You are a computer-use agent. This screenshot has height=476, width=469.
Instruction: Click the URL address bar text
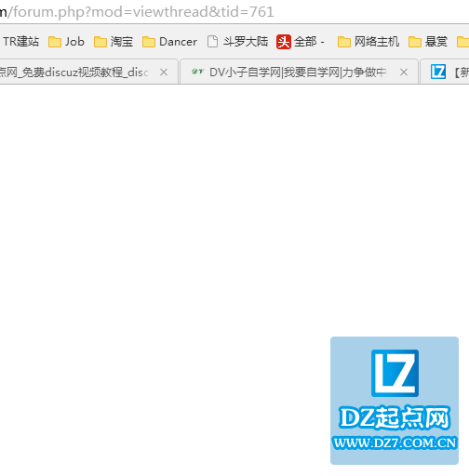click(x=137, y=12)
